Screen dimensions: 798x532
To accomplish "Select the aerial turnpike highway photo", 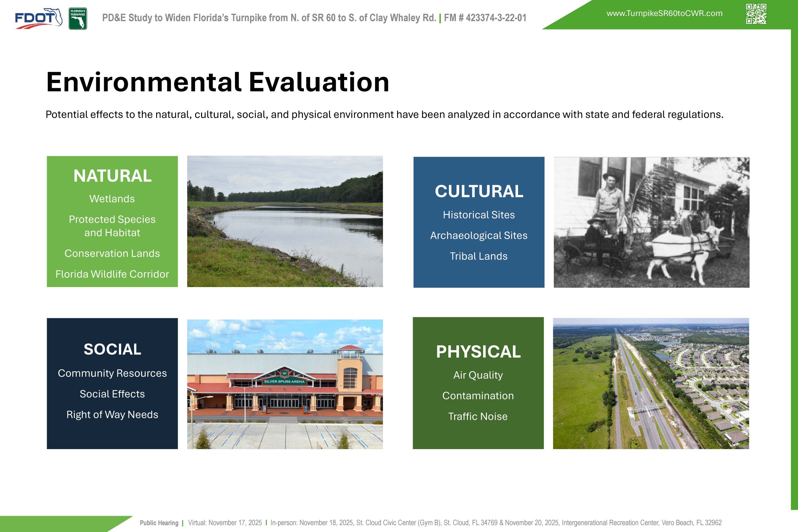I will [651, 383].
